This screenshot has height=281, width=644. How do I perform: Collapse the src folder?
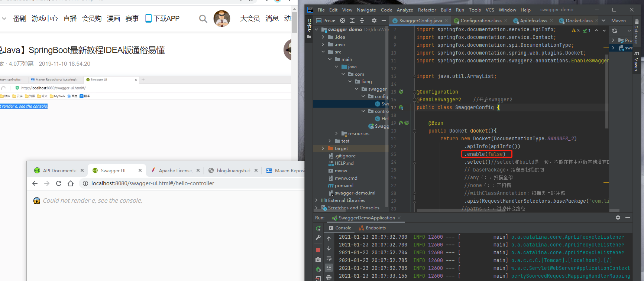(x=323, y=52)
